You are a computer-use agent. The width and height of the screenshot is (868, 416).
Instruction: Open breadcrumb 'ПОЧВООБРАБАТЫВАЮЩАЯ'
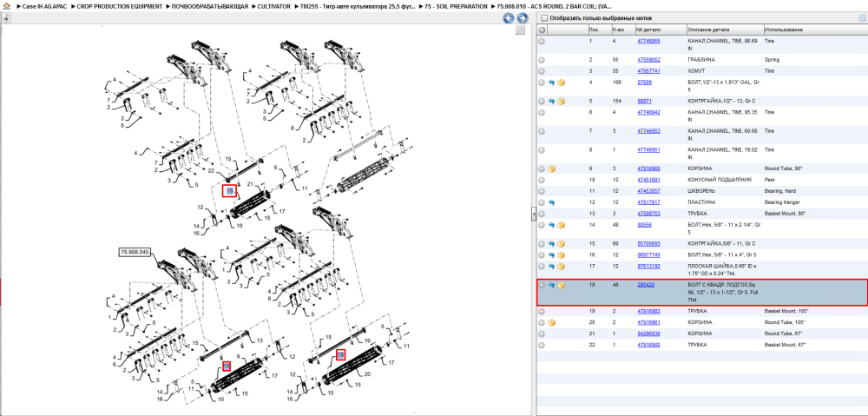click(212, 6)
